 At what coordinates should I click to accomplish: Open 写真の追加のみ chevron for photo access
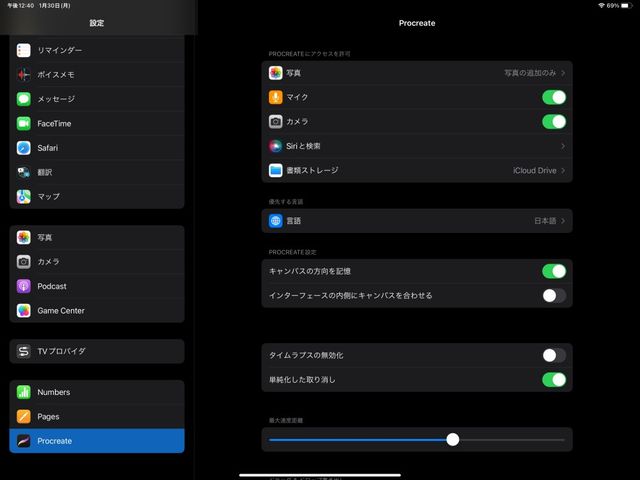click(563, 73)
